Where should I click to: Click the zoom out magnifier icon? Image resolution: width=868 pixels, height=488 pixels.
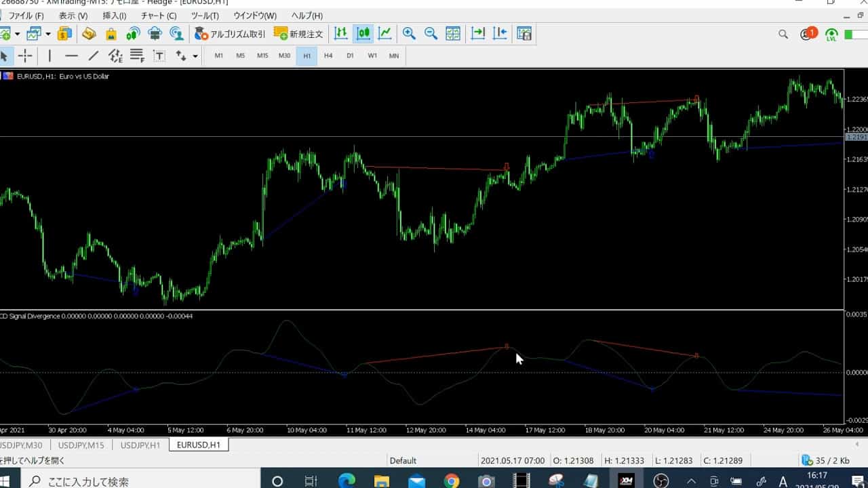tap(431, 33)
